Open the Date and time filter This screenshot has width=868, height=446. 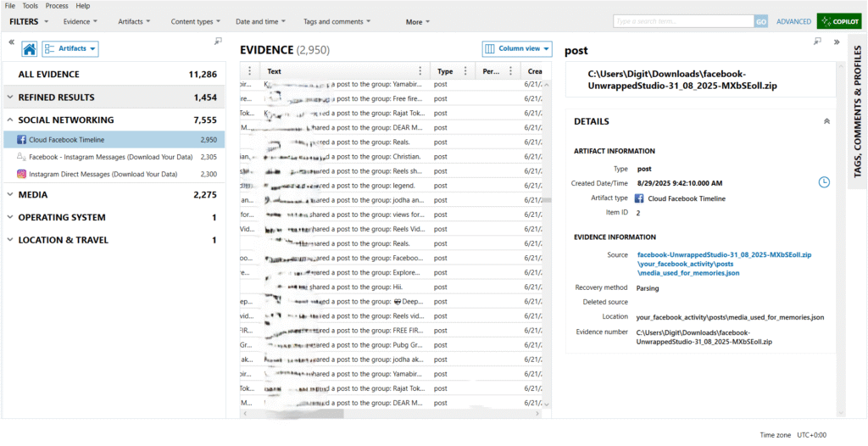coord(261,21)
